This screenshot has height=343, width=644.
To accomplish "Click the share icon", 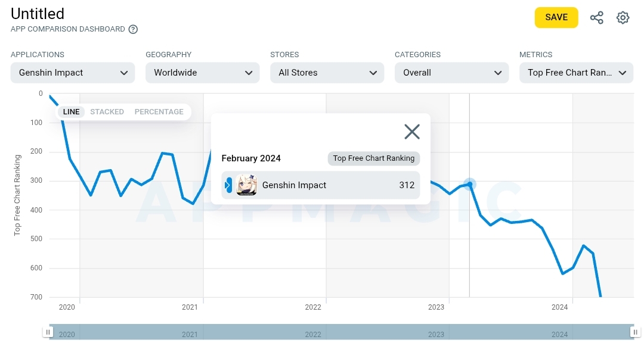I will point(596,18).
